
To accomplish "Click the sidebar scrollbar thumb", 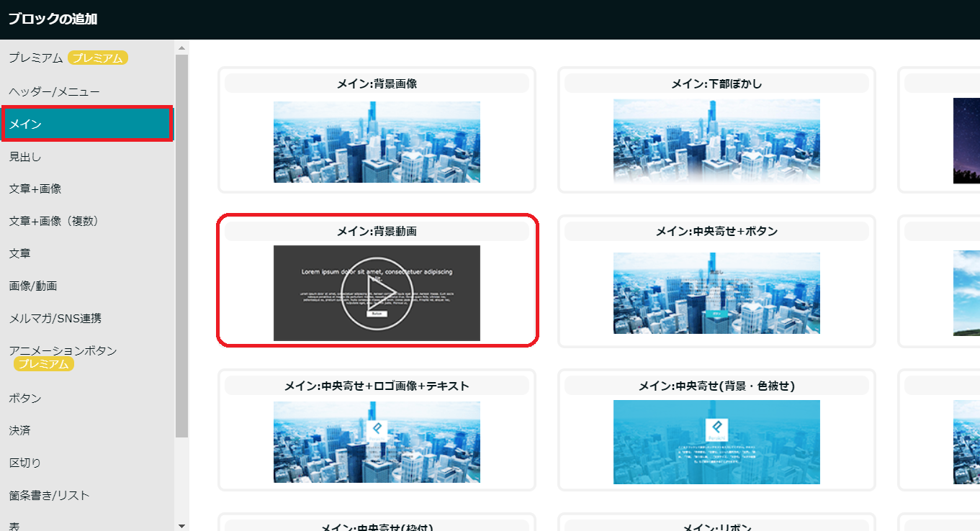I will [x=181, y=245].
